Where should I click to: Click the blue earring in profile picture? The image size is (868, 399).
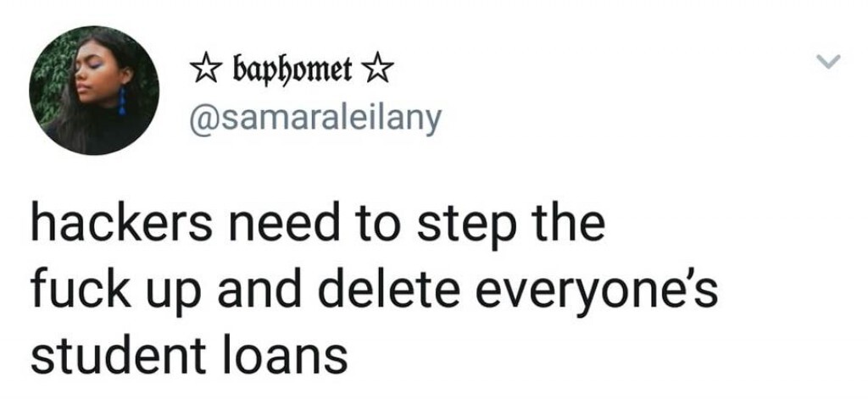coord(122,103)
